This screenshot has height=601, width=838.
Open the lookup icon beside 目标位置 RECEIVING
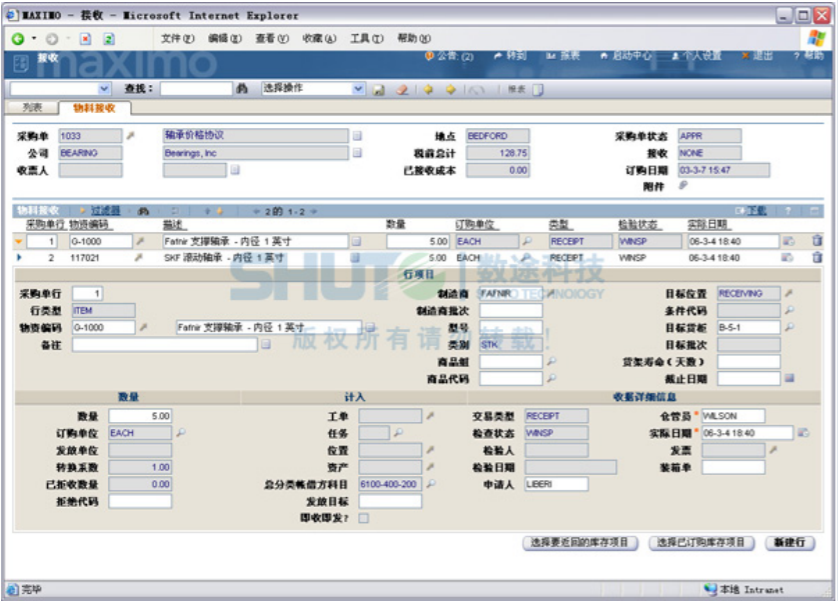(788, 293)
